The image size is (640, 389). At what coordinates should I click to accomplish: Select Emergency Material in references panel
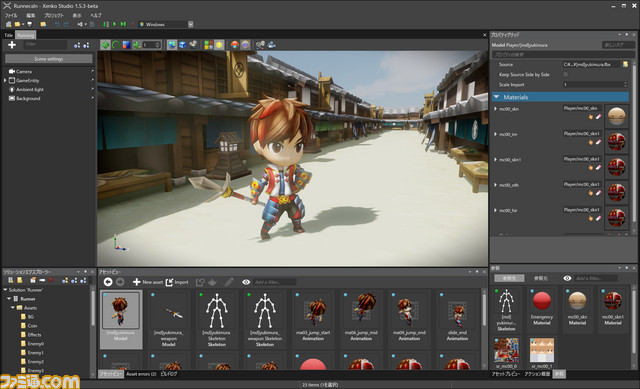tap(542, 309)
